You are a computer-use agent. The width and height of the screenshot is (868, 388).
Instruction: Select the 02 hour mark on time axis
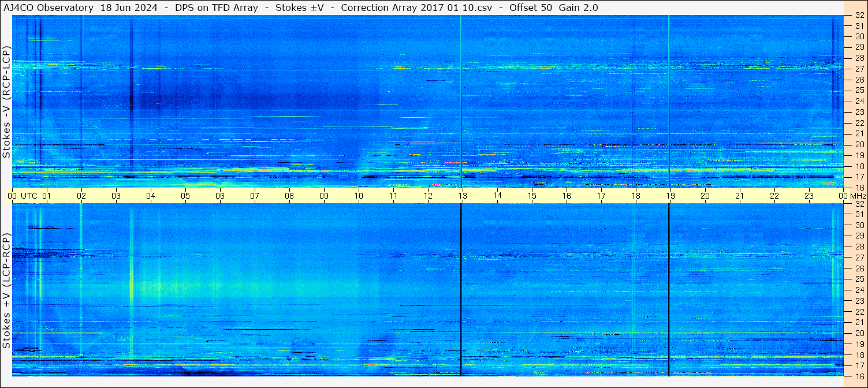[x=81, y=196]
